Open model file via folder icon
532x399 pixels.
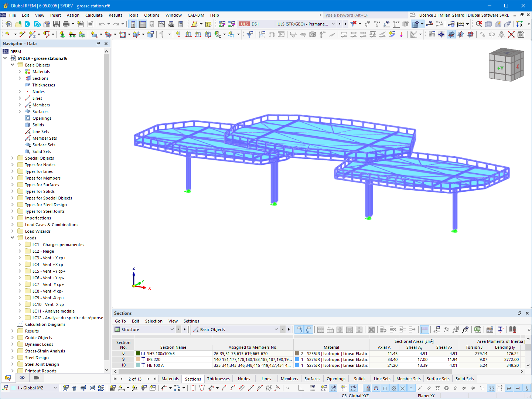(18, 24)
